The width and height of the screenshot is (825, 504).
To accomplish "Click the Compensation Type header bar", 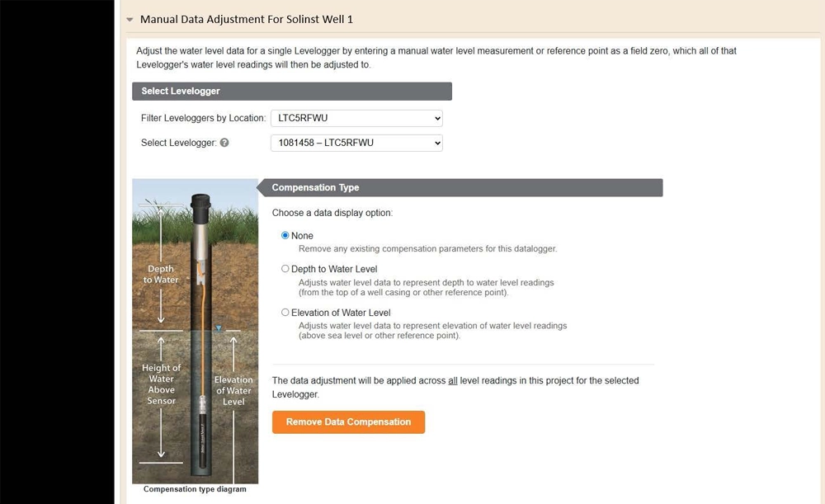I will tap(462, 187).
